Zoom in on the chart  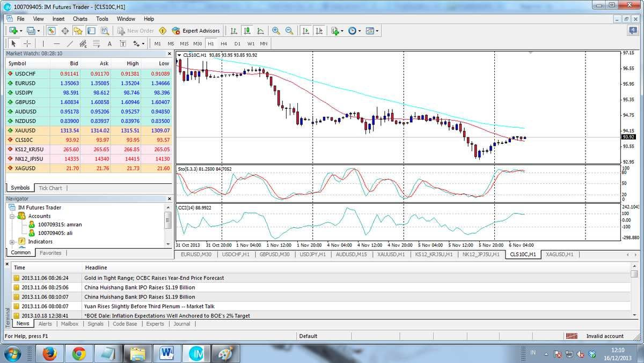pos(276,31)
